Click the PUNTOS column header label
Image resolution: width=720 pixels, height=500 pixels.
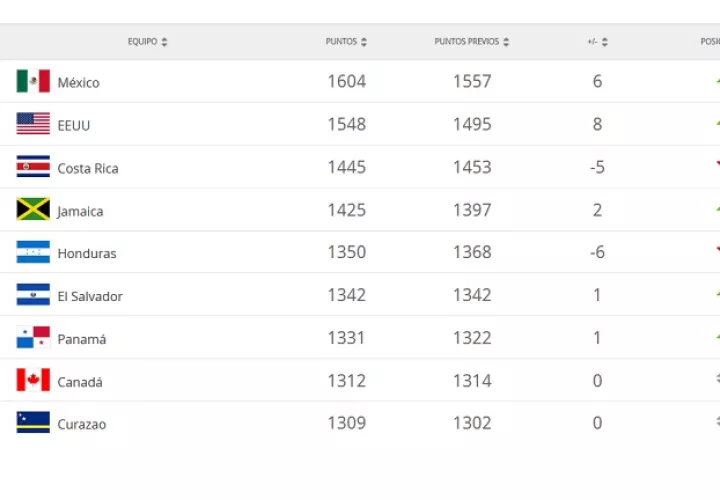(x=341, y=42)
